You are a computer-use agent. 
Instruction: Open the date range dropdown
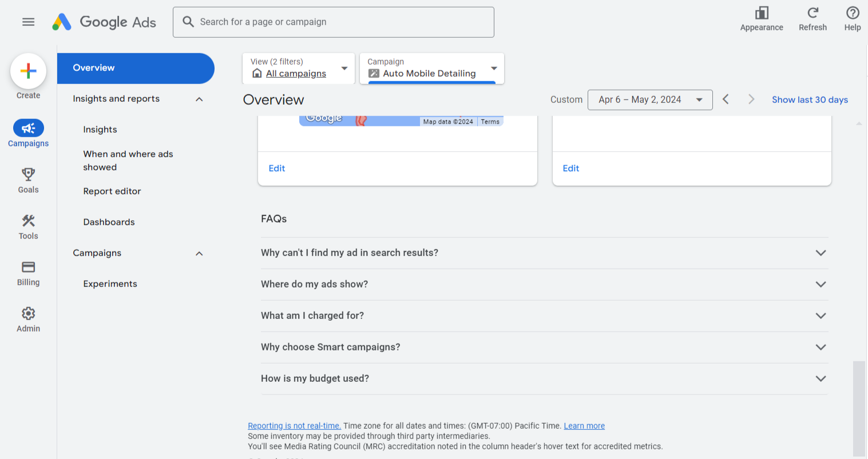pyautogui.click(x=650, y=99)
